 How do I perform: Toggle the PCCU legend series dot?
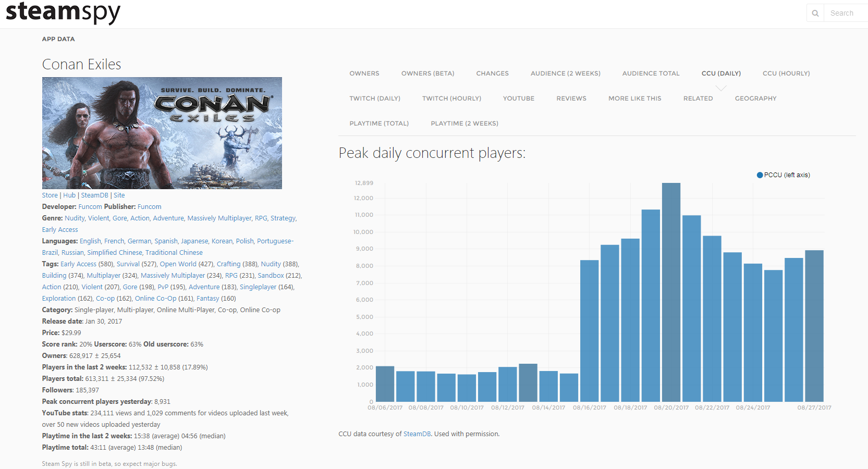pyautogui.click(x=760, y=175)
